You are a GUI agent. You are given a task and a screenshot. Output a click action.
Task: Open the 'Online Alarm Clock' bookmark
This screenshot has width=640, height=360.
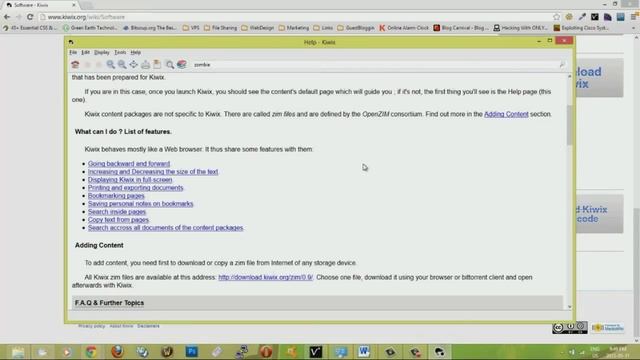point(404,28)
